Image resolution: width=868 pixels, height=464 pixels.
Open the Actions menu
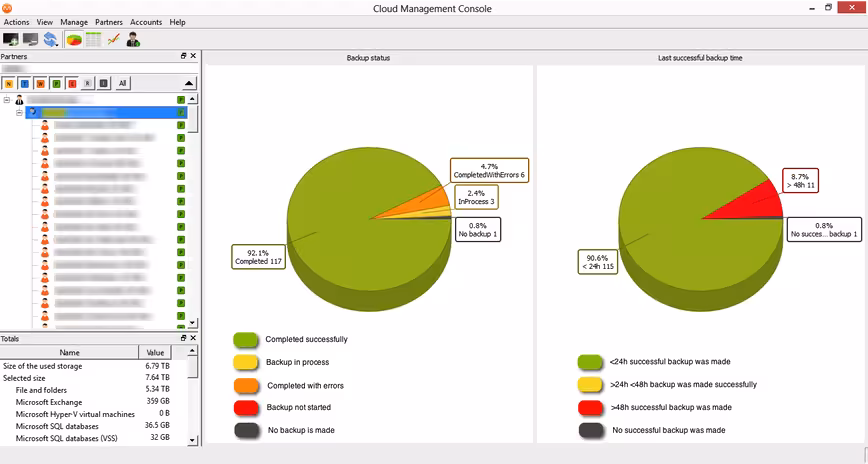[17, 22]
